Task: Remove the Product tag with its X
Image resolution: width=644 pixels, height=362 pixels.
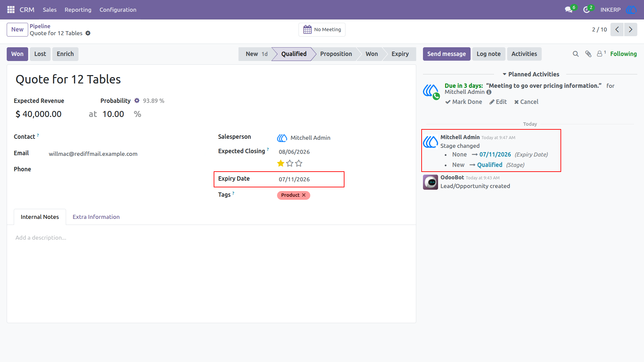Action: click(x=304, y=195)
